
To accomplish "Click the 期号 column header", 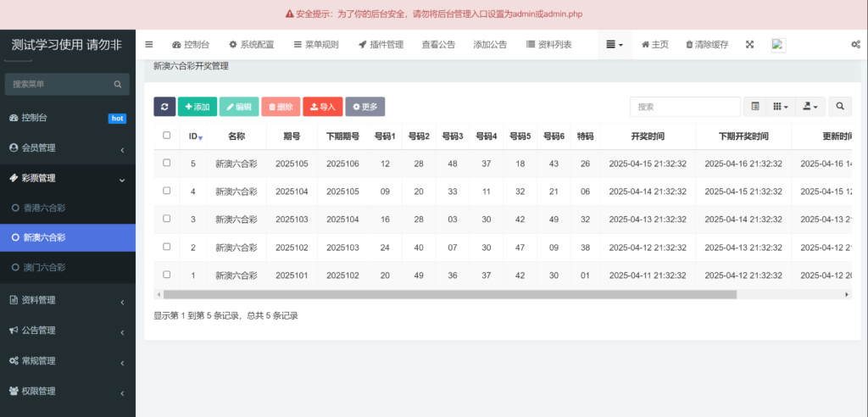I will coord(292,136).
